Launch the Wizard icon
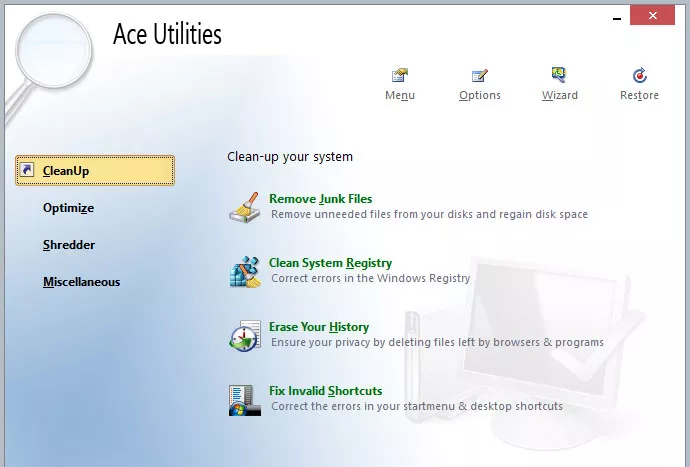This screenshot has height=467, width=690. (559, 75)
